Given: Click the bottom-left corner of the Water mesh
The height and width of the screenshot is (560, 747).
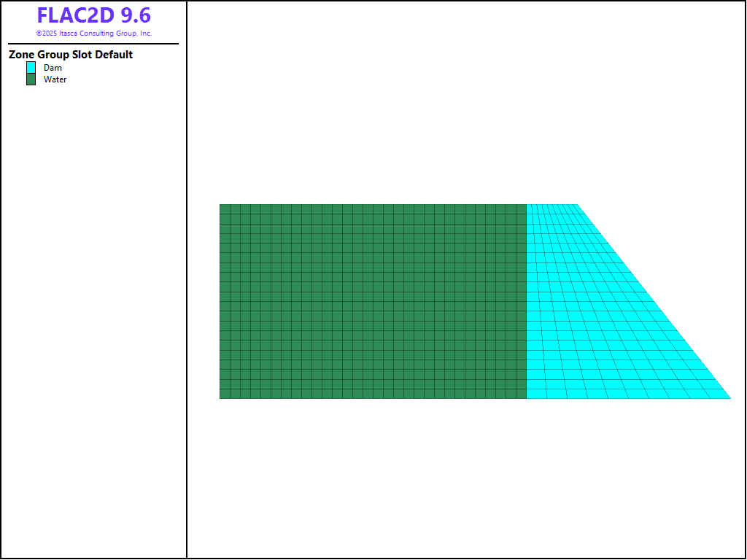Looking at the screenshot, I should (220, 398).
